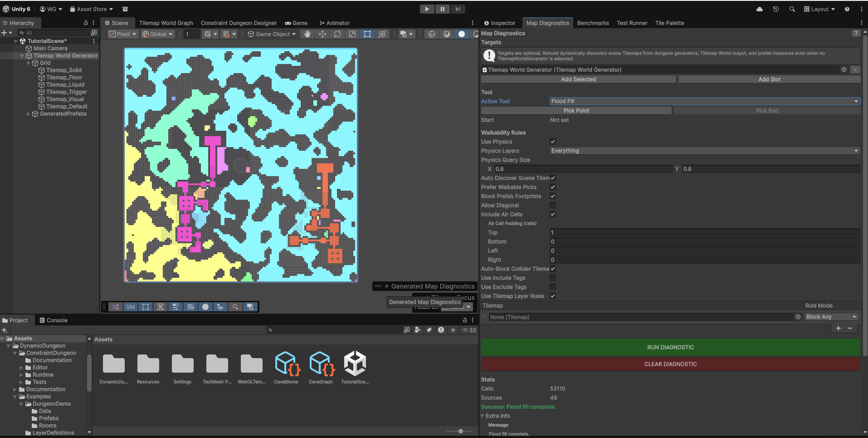
Task: Click the magnifier icon in overlay toolbar
Action: pyautogui.click(x=235, y=307)
